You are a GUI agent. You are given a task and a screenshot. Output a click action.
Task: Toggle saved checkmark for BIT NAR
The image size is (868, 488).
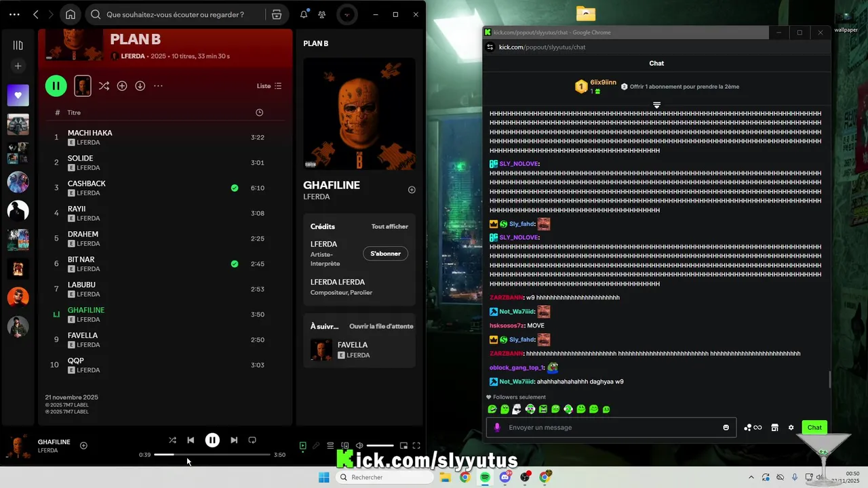pyautogui.click(x=235, y=264)
